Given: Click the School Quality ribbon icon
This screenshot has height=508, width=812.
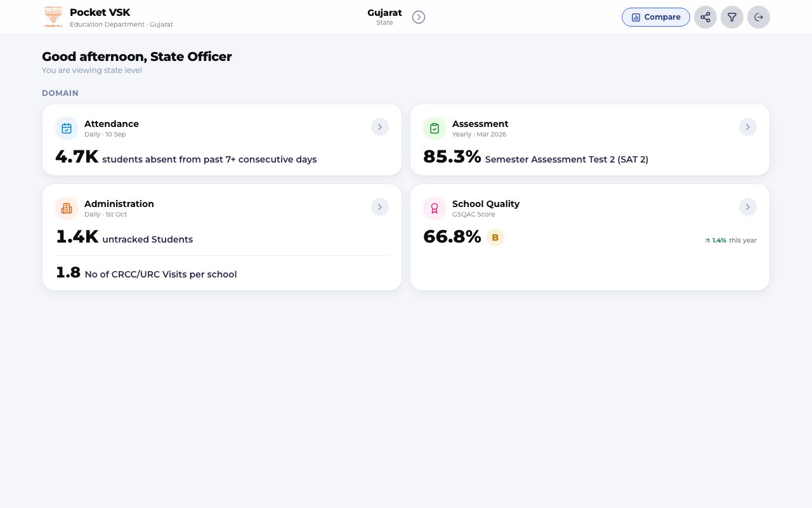Looking at the screenshot, I should (435, 208).
